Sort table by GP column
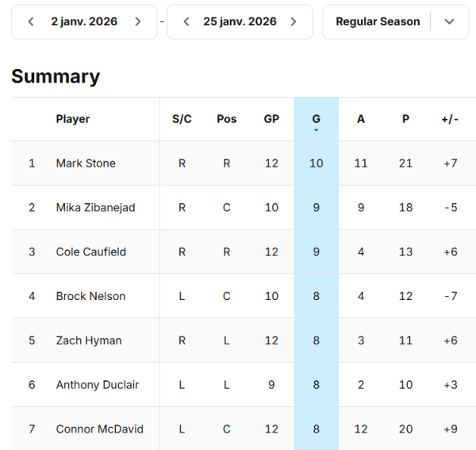This screenshot has height=450, width=476. point(271,119)
